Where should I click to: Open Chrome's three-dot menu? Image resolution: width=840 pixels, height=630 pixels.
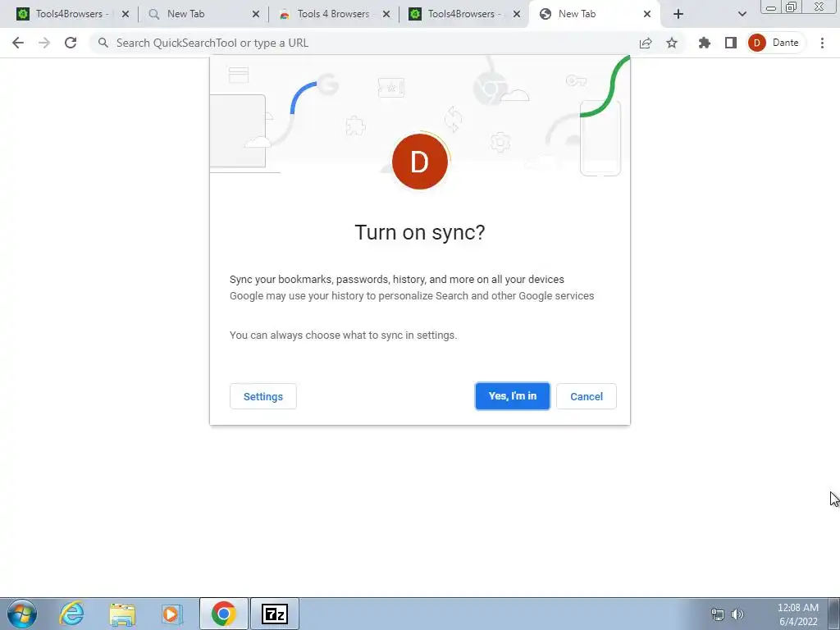point(822,43)
